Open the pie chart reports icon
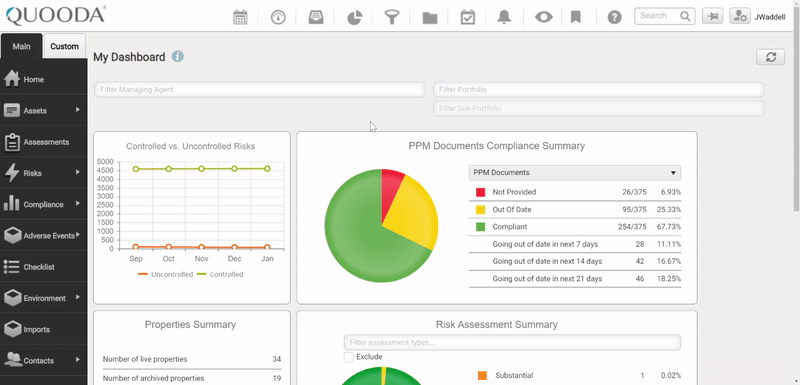Screen dimensions: 800x385 click(x=355, y=17)
